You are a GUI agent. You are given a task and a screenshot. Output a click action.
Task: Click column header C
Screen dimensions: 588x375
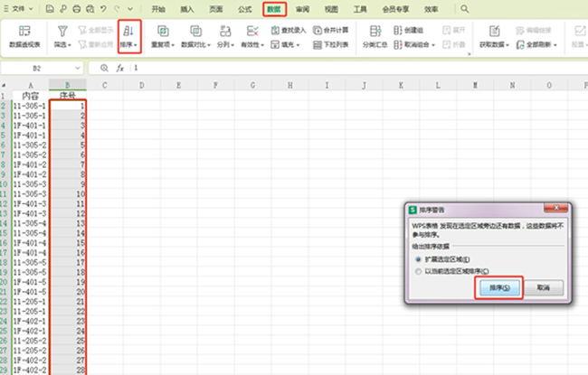pyautogui.click(x=104, y=85)
